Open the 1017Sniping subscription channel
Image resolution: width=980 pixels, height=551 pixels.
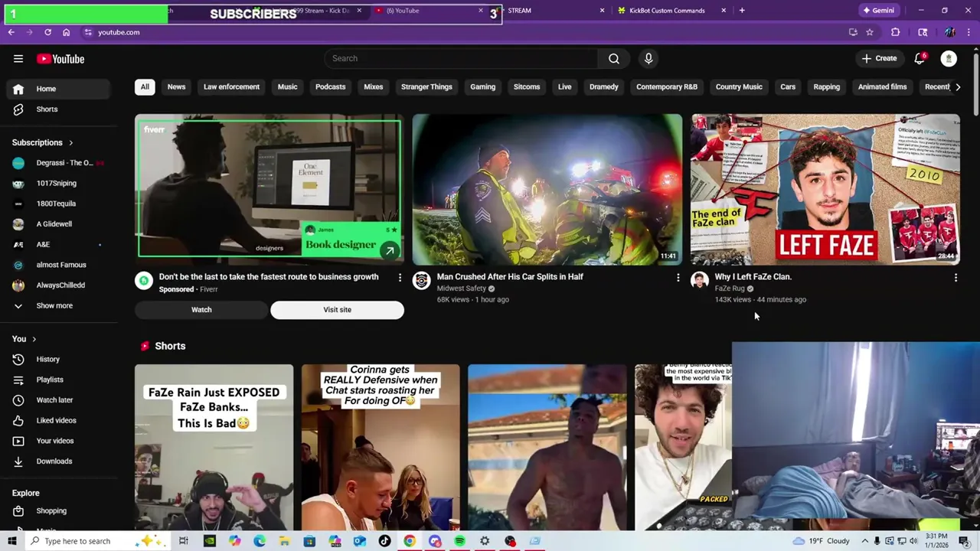pyautogui.click(x=60, y=184)
